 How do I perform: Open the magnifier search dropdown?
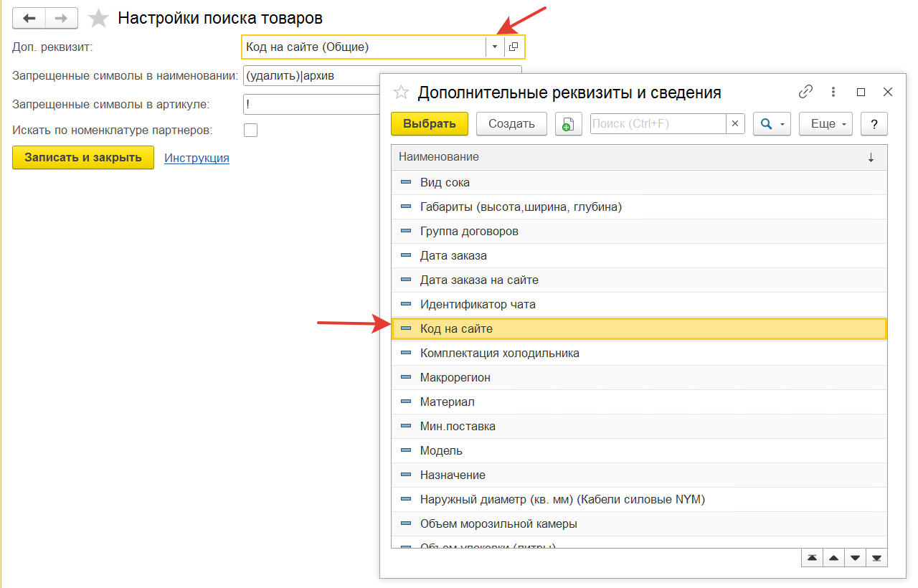pyautogui.click(x=772, y=123)
